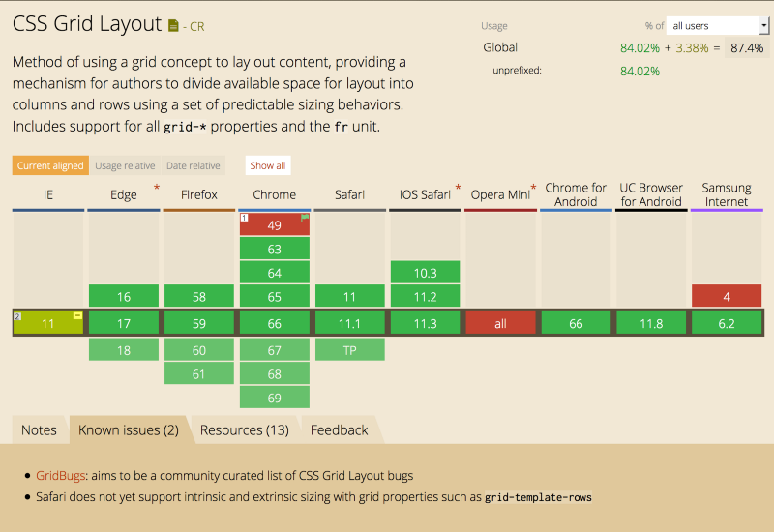Click the red Samsung Internet 4 cell
774x532 pixels.
[x=727, y=296]
